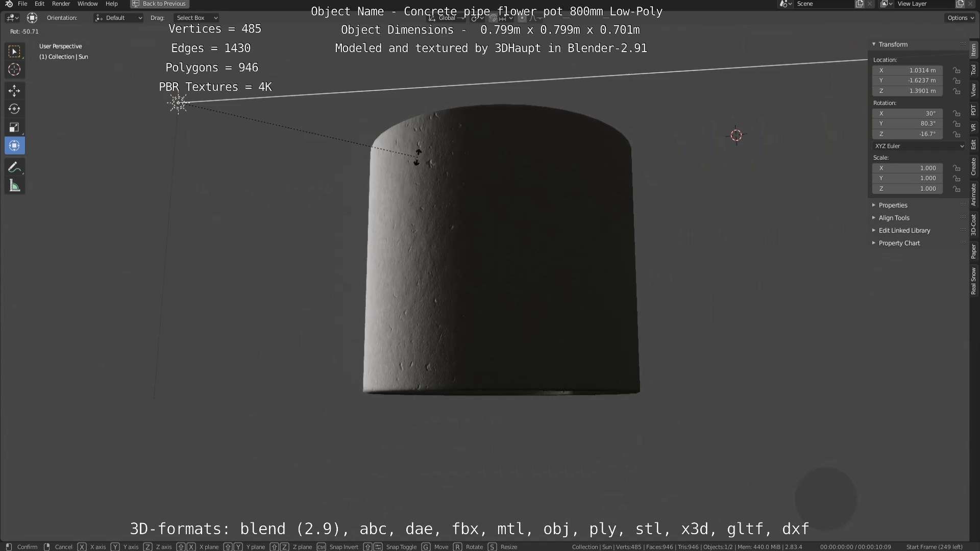Select the Rotate tool

[x=14, y=109]
